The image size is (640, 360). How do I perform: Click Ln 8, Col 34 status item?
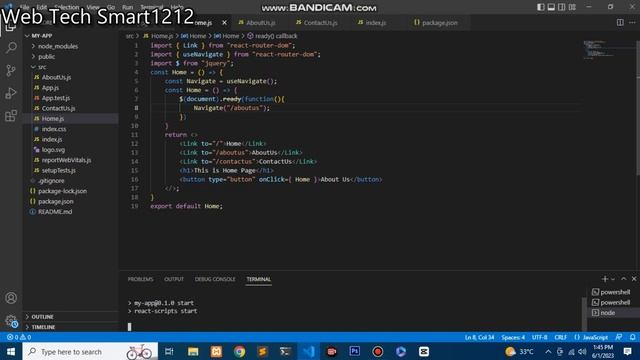pyautogui.click(x=479, y=337)
